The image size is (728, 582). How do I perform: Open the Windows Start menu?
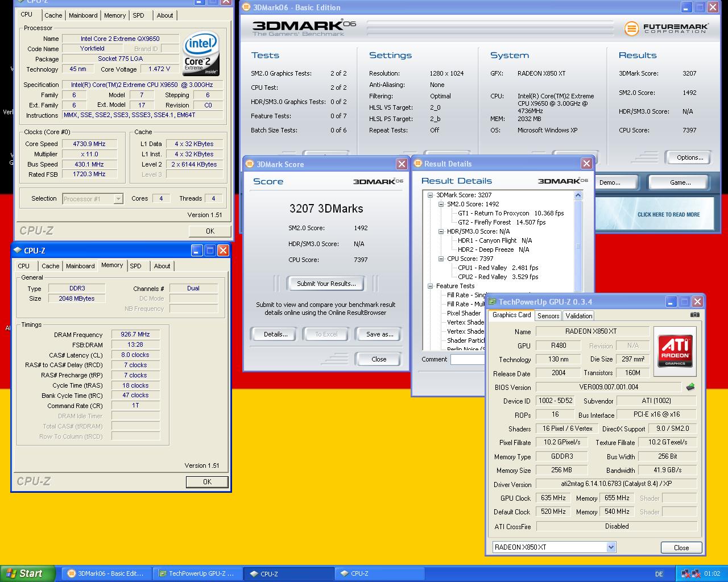pyautogui.click(x=28, y=573)
